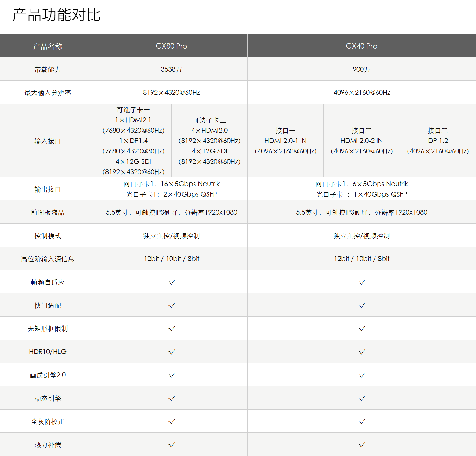Screen dimensions: 476x456
Task: Click CX80 Pro checkmark for 画质引擎2.0
Action: click(x=172, y=375)
